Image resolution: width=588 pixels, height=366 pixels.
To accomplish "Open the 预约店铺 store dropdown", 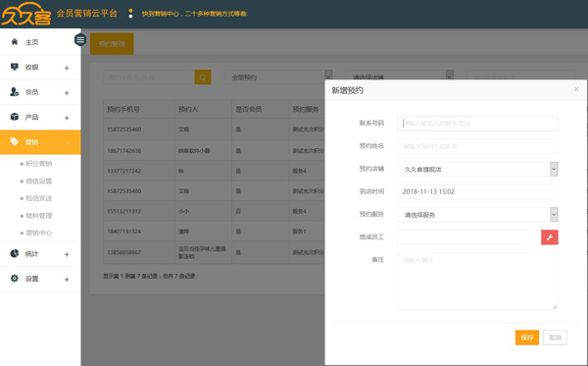I will (x=477, y=169).
